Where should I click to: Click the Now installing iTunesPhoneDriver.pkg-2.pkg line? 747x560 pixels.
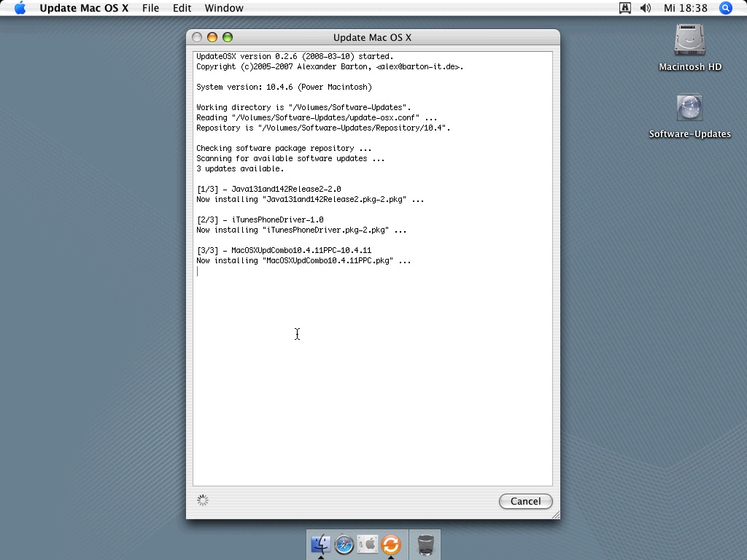pos(301,230)
